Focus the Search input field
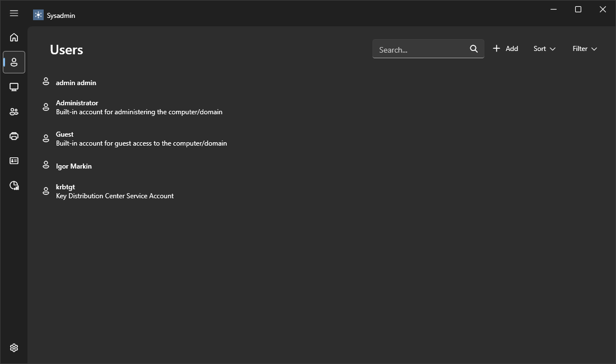The height and width of the screenshot is (364, 616). click(420, 49)
